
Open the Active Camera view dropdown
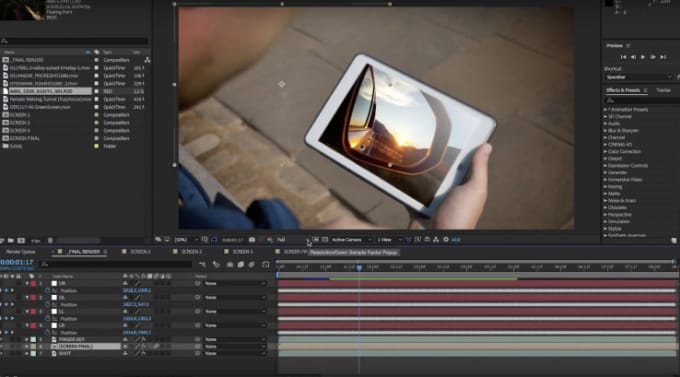(352, 239)
